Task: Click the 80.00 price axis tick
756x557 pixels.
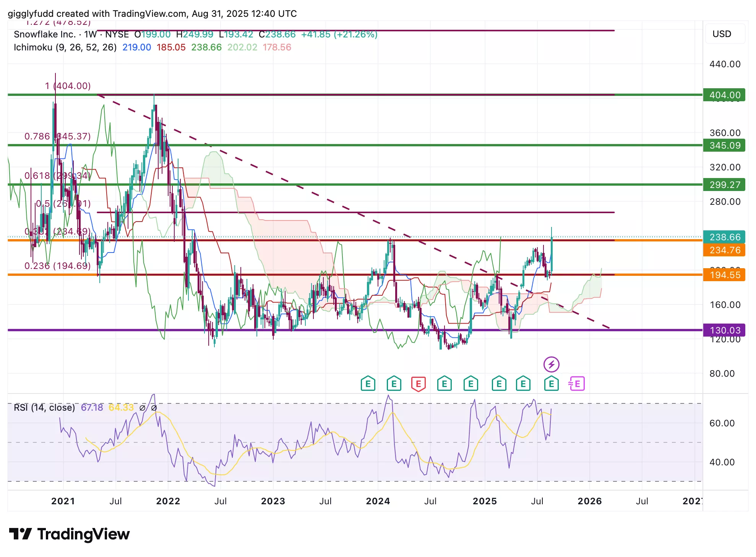Action: point(722,374)
